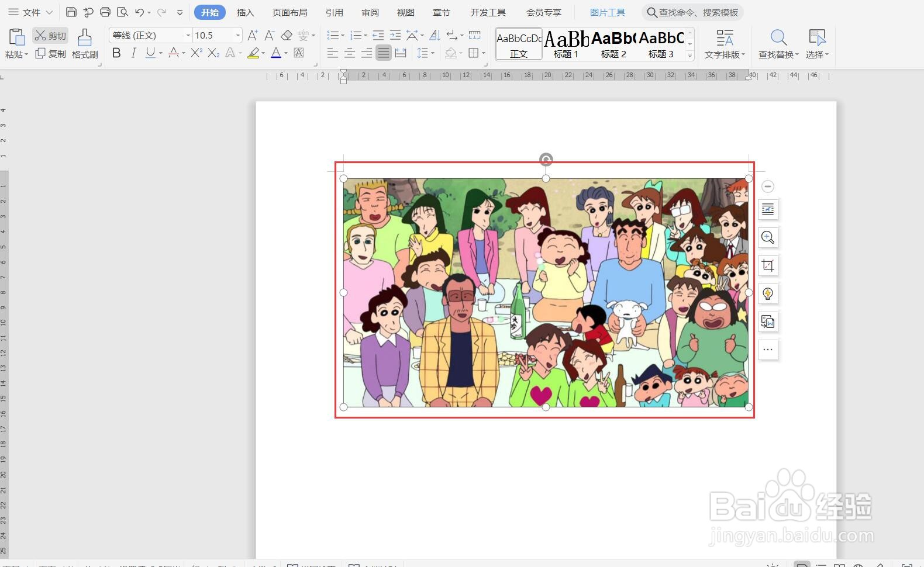The height and width of the screenshot is (567, 924).
Task: Click the Decrease Font Size icon
Action: pyautogui.click(x=270, y=36)
